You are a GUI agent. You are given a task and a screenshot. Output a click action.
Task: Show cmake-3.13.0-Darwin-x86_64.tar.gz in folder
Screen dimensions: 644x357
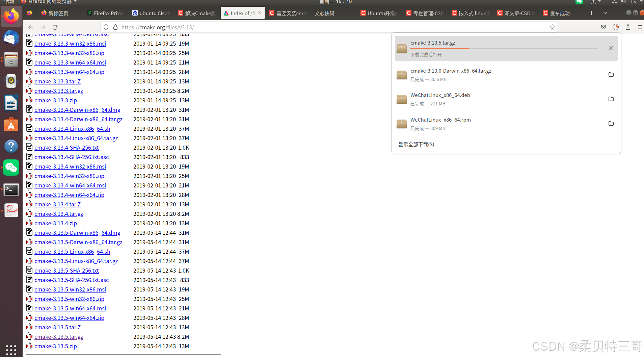pos(611,75)
